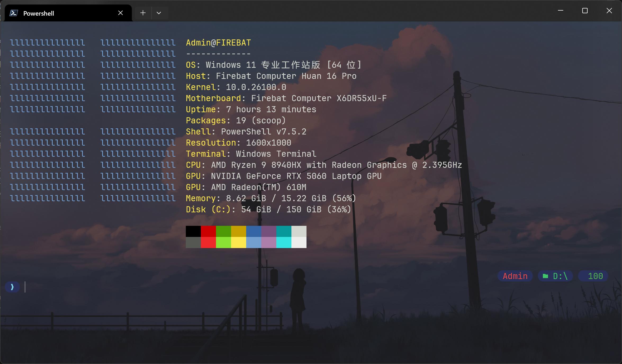Click the CPU: AMD Ryzen 9 line
Image resolution: width=622 pixels, height=364 pixels.
coord(324,165)
